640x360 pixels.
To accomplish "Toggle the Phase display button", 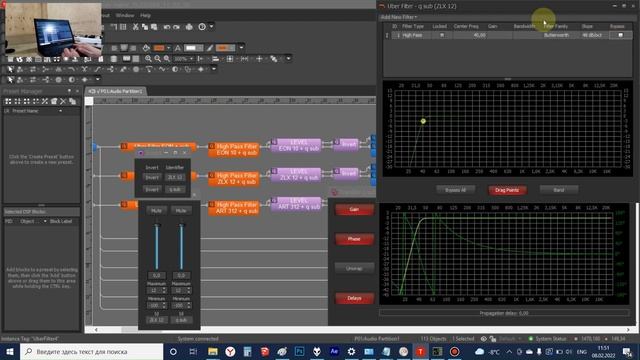I will [x=354, y=239].
